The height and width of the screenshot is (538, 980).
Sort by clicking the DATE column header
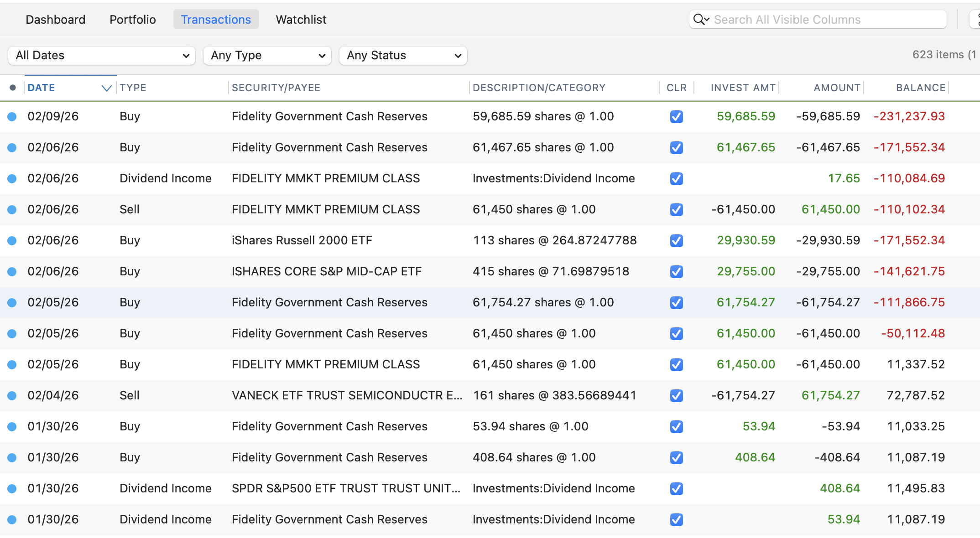coord(42,87)
